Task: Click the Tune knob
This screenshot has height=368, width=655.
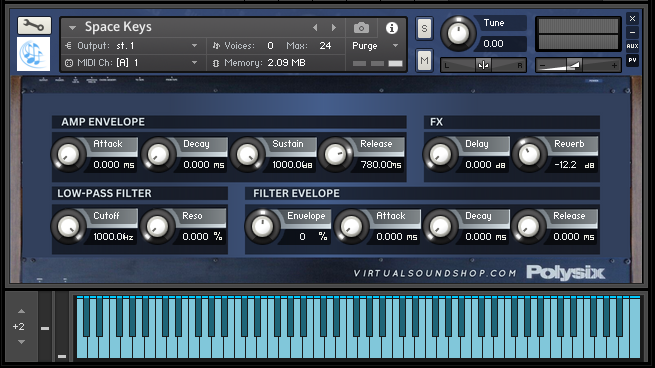Action: pyautogui.click(x=458, y=33)
